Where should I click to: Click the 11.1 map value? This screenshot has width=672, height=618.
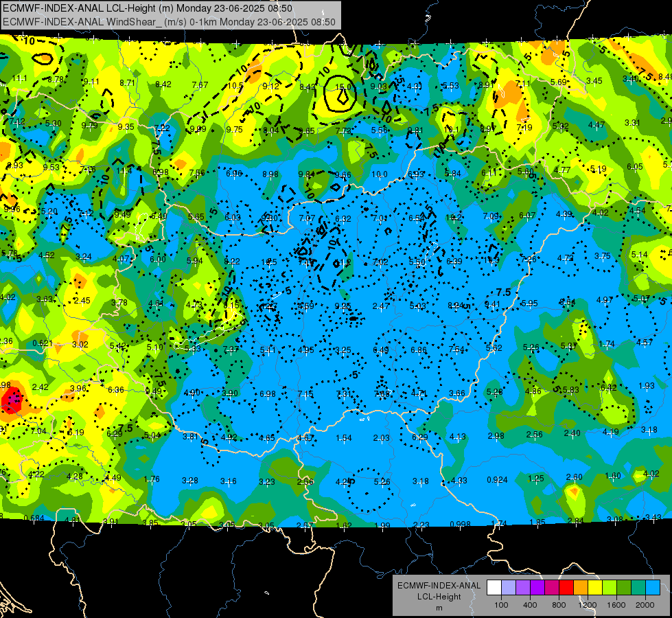(x=19, y=78)
